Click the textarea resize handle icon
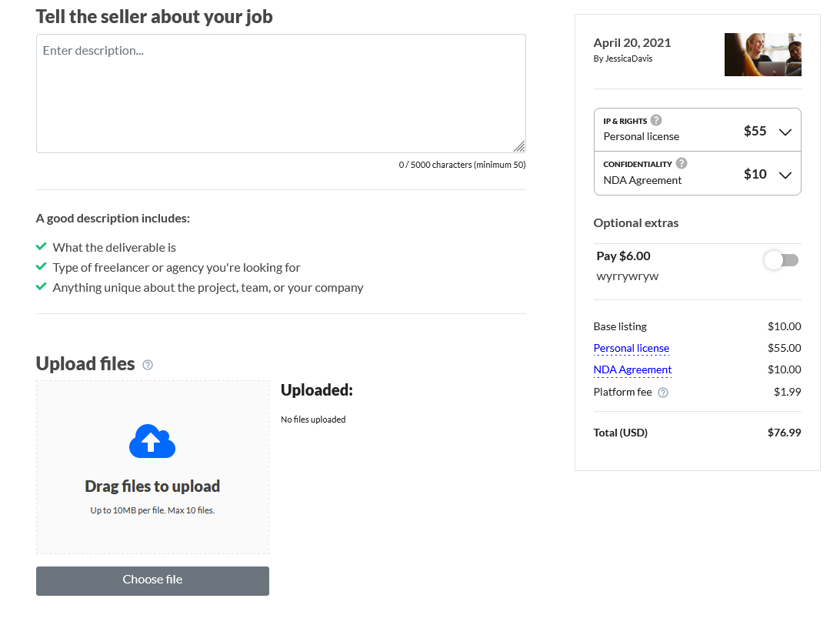The width and height of the screenshot is (840, 625). pos(519,146)
